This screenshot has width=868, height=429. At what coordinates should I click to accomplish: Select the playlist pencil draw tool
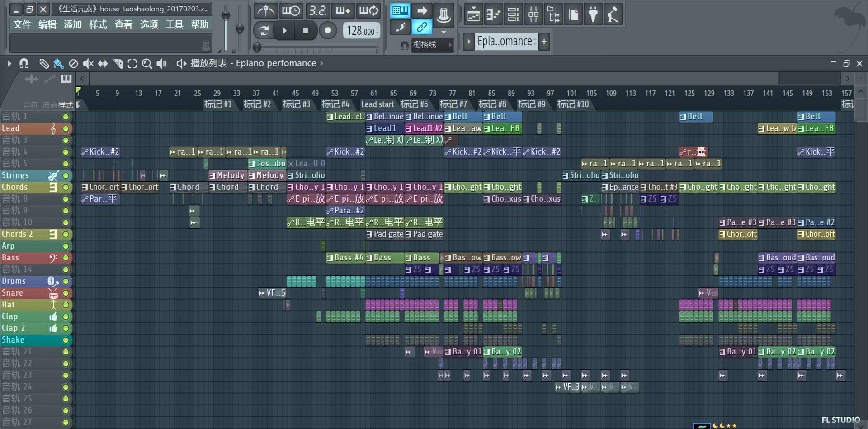click(44, 64)
